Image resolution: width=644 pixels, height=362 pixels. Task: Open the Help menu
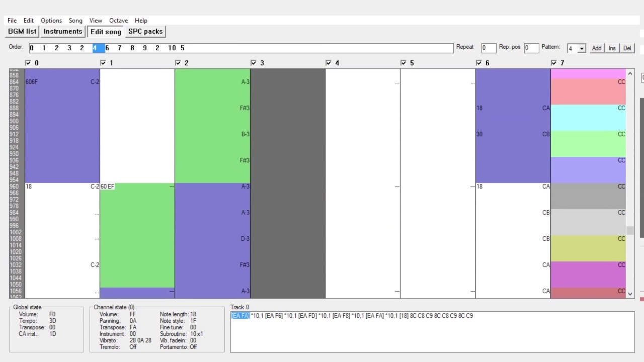click(x=141, y=21)
